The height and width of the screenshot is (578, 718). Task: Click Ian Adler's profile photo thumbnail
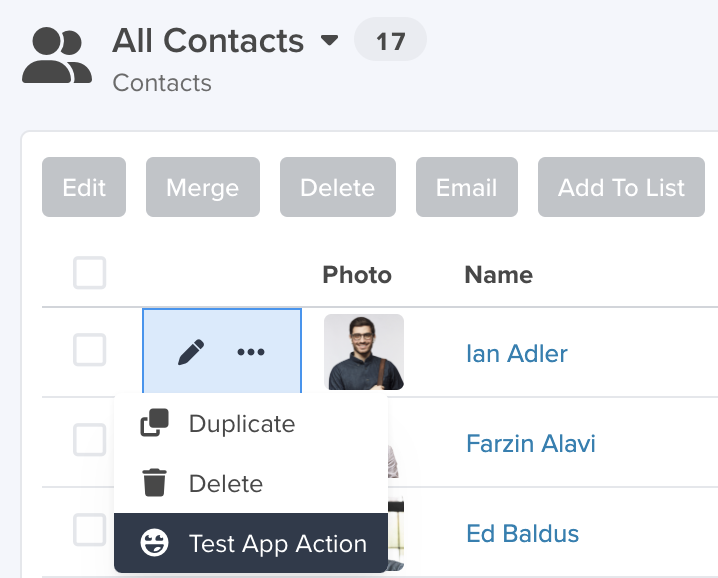pos(364,352)
